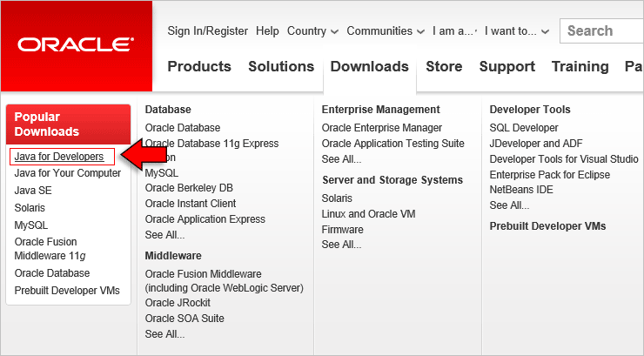The height and width of the screenshot is (356, 644).
Task: Open the Training menu
Action: (x=580, y=67)
